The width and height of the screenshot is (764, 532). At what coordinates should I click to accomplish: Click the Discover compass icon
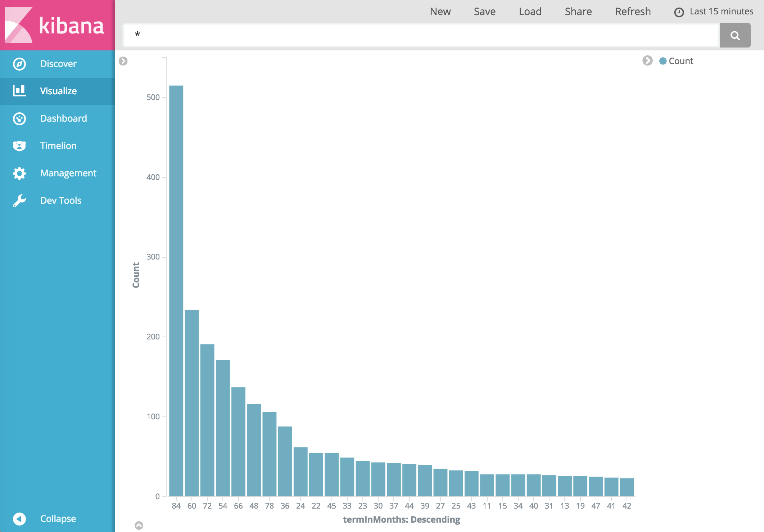[19, 64]
